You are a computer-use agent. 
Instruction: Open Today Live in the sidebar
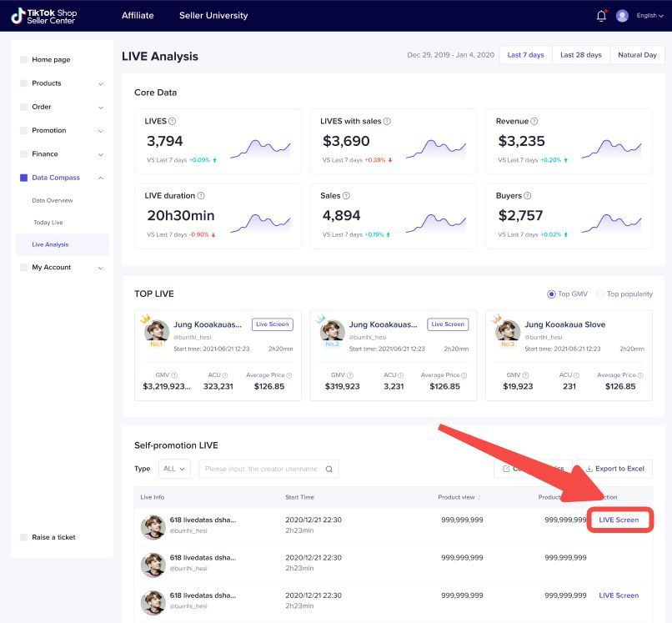pos(48,223)
